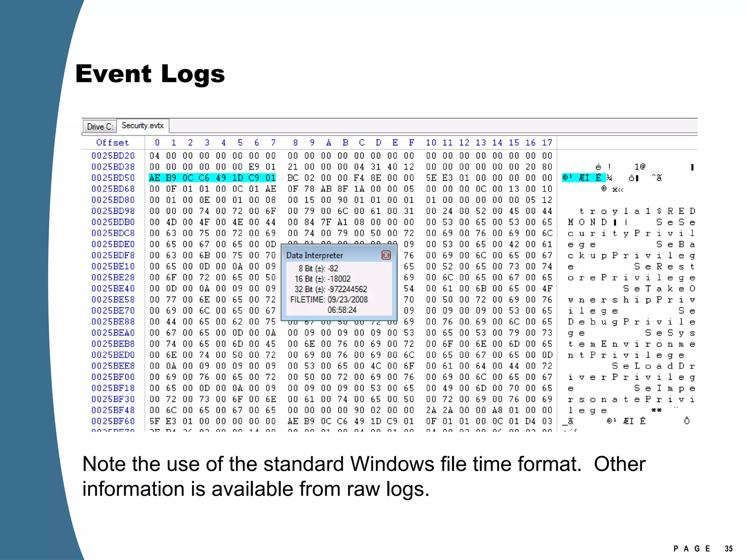Viewport: 747px width, 560px height.
Task: Select the Security.evtx tab
Action: tap(143, 126)
